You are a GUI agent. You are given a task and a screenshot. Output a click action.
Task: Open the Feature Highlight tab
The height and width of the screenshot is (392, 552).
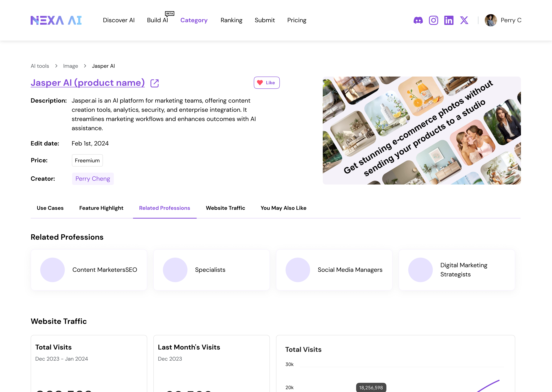tap(101, 208)
